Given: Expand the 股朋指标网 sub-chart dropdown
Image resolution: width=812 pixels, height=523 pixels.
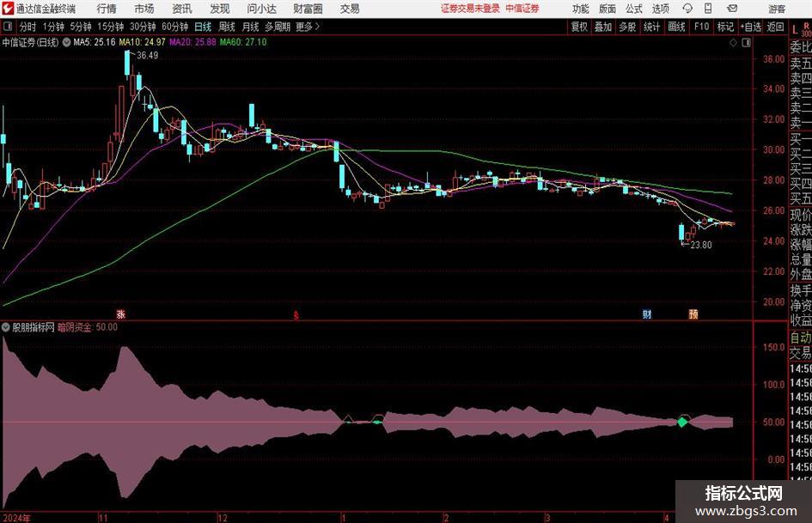Looking at the screenshot, I should click(x=6, y=327).
